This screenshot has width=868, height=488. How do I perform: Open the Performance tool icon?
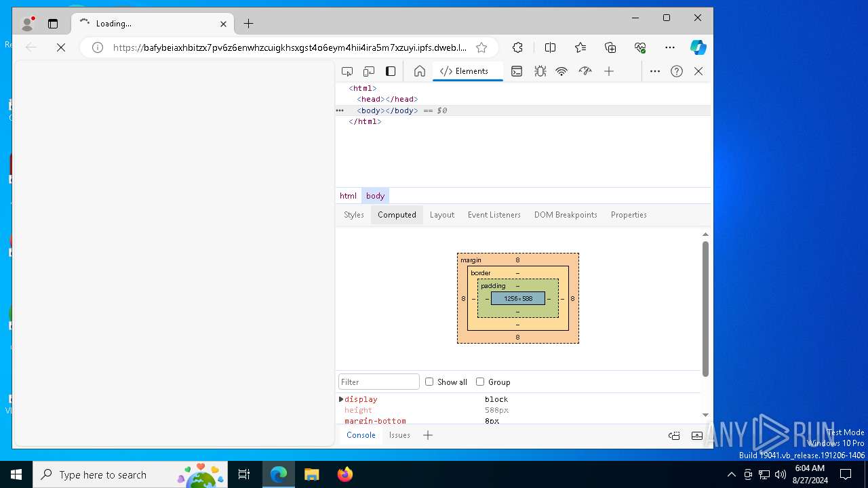pos(585,71)
